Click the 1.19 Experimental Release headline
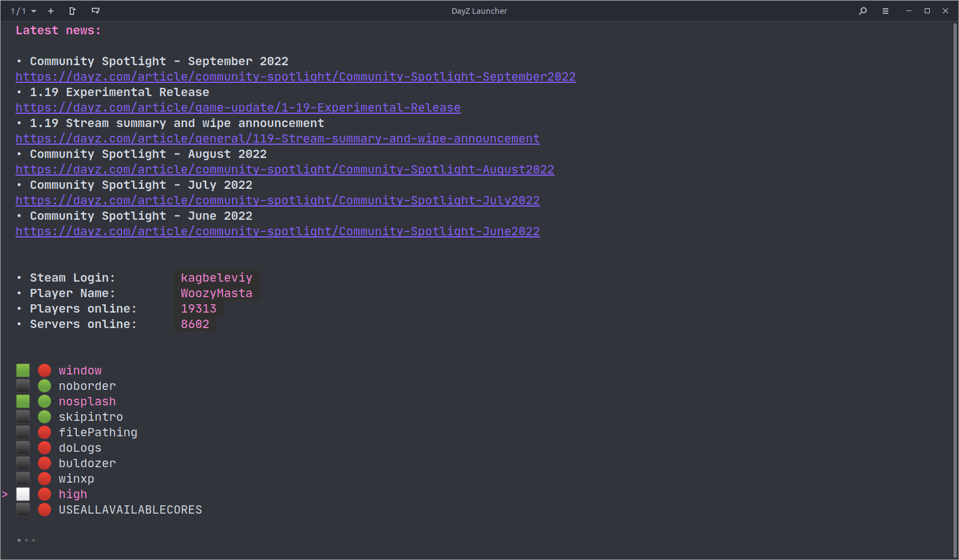This screenshot has width=959, height=560. coord(119,92)
